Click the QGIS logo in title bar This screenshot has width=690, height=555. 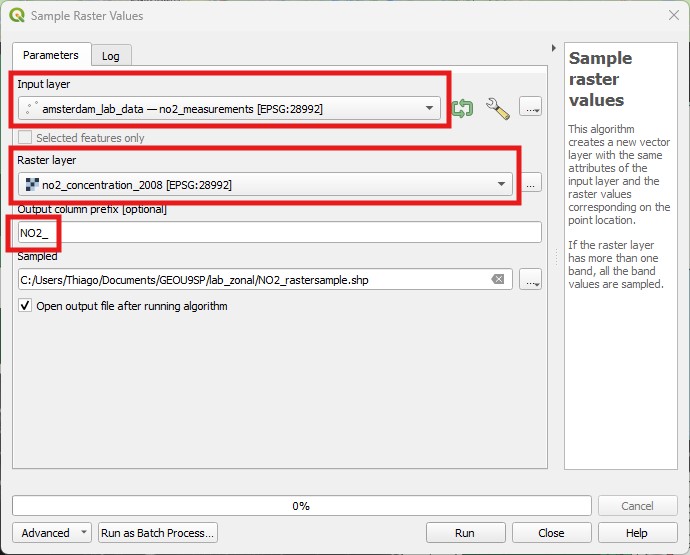tap(17, 15)
